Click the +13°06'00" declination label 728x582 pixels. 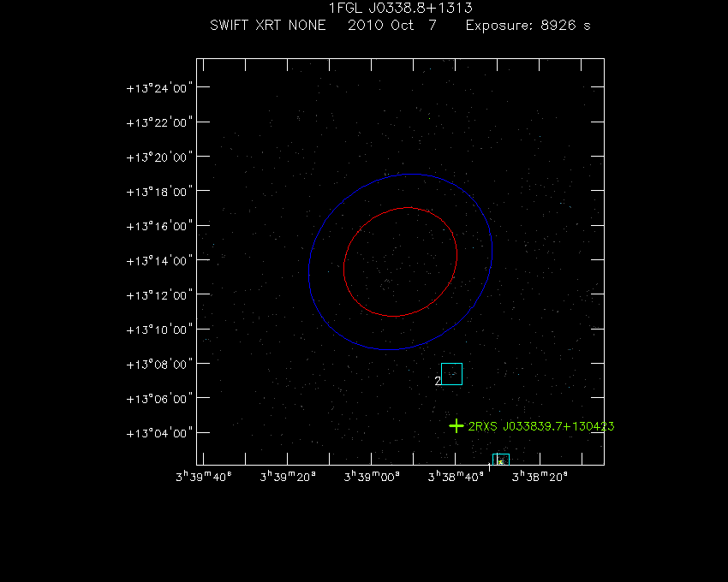[159, 399]
